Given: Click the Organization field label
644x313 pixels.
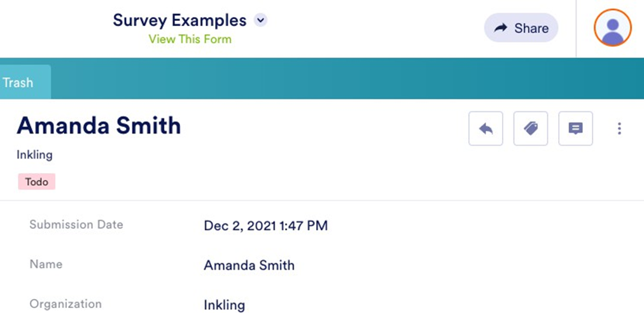Looking at the screenshot, I should point(65,304).
